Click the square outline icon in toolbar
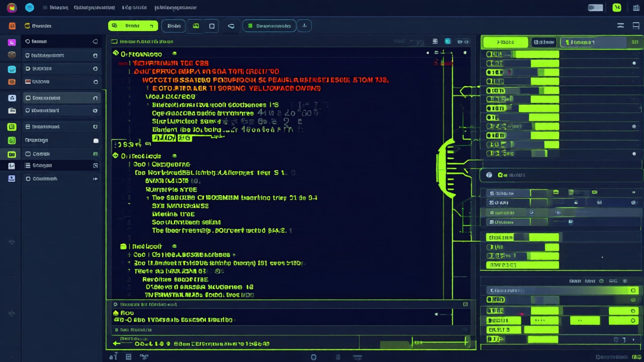The image size is (644, 362). [212, 26]
